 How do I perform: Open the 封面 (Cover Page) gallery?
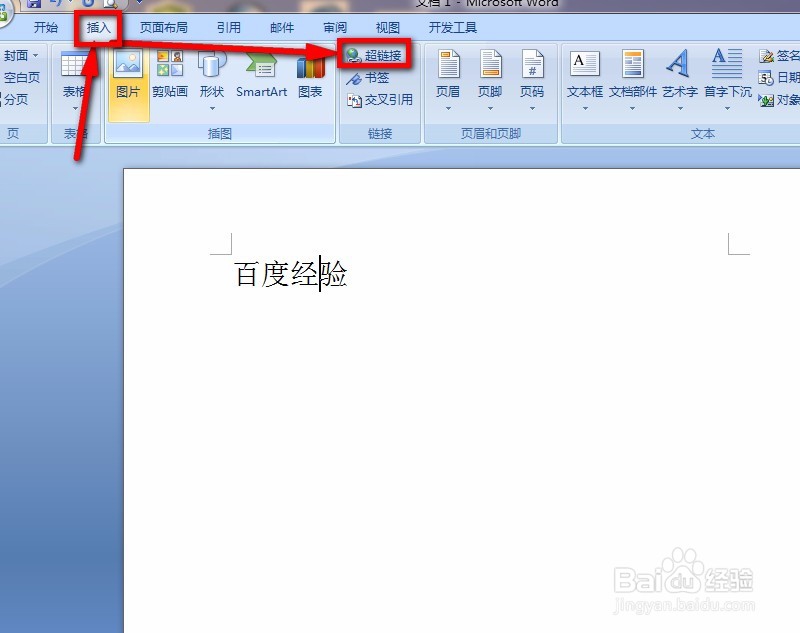(x=20, y=55)
